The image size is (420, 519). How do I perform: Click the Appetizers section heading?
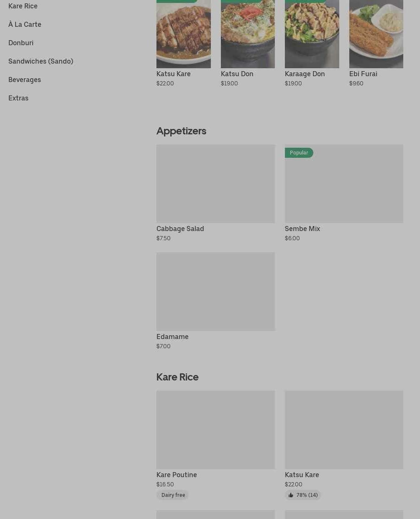click(181, 131)
